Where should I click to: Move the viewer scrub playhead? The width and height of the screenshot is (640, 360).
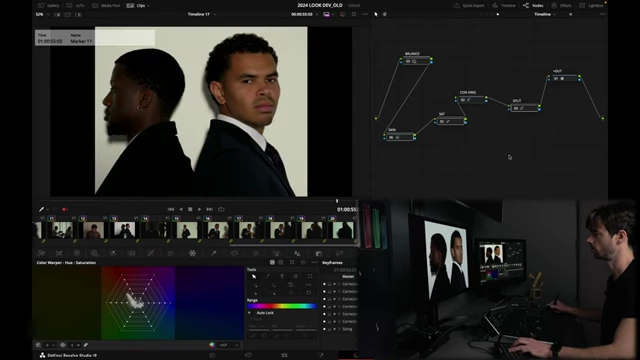(337, 201)
